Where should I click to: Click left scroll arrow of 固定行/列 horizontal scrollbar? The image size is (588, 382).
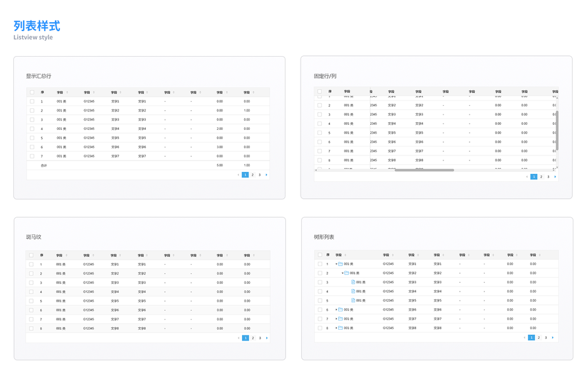click(316, 170)
